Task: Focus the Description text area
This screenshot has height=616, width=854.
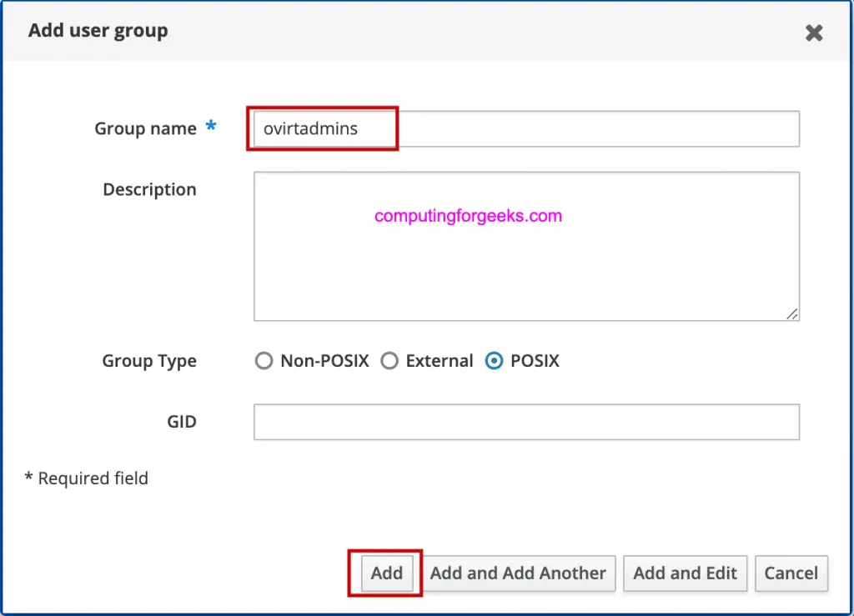Action: tap(526, 247)
